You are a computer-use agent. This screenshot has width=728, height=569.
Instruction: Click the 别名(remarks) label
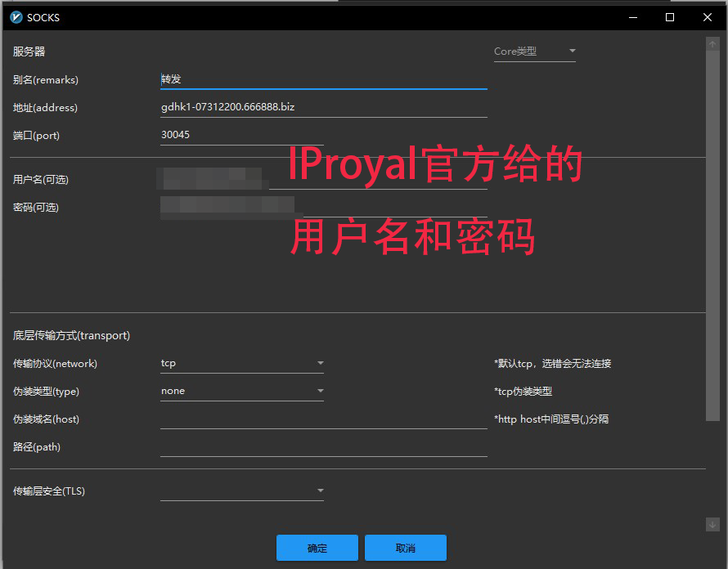click(x=46, y=80)
